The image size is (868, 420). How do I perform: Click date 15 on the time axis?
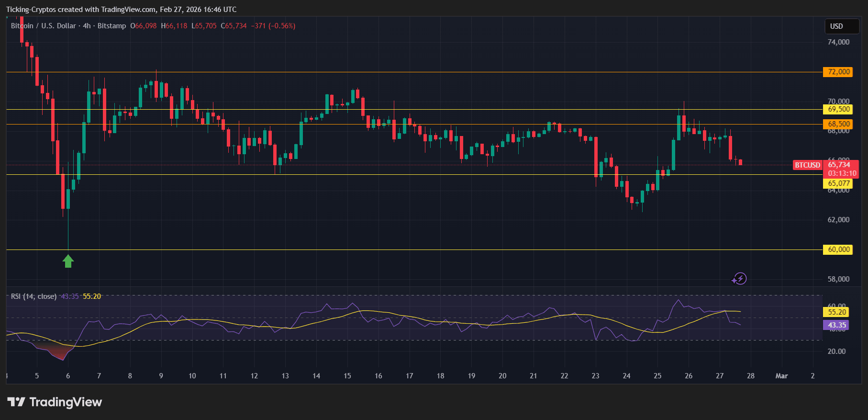(x=347, y=376)
